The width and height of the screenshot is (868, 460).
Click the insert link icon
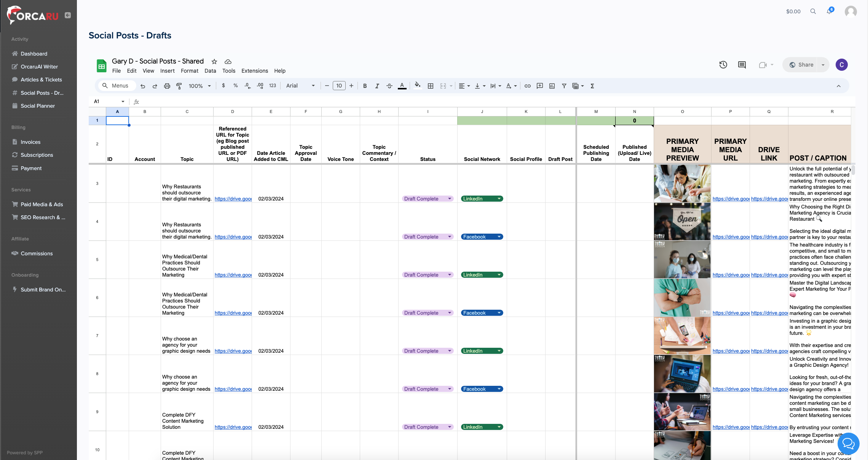pos(527,86)
